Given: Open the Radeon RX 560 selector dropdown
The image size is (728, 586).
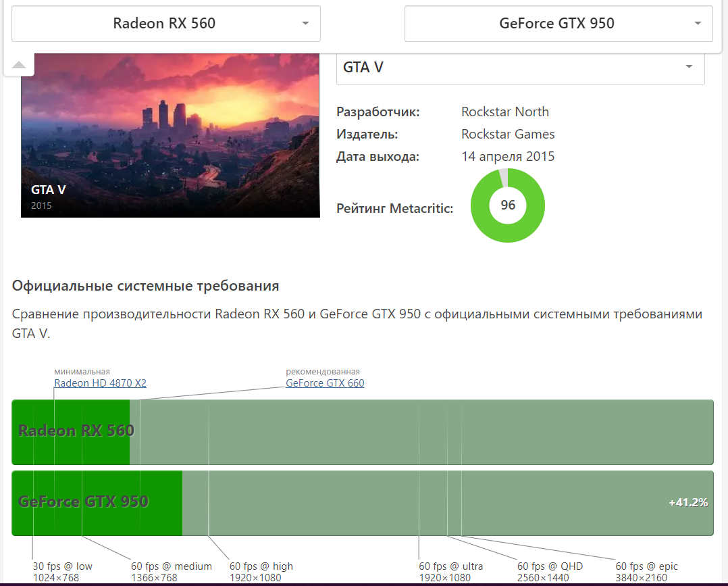Looking at the screenshot, I should coord(165,24).
